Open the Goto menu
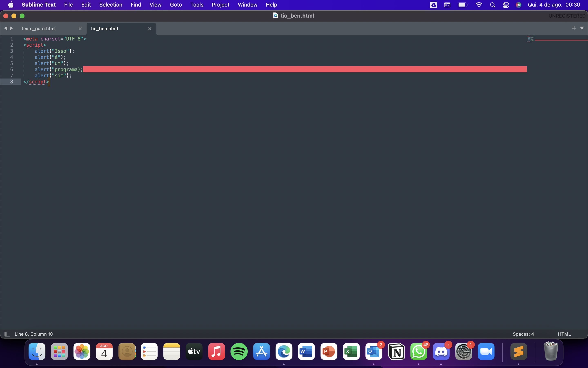 (176, 5)
